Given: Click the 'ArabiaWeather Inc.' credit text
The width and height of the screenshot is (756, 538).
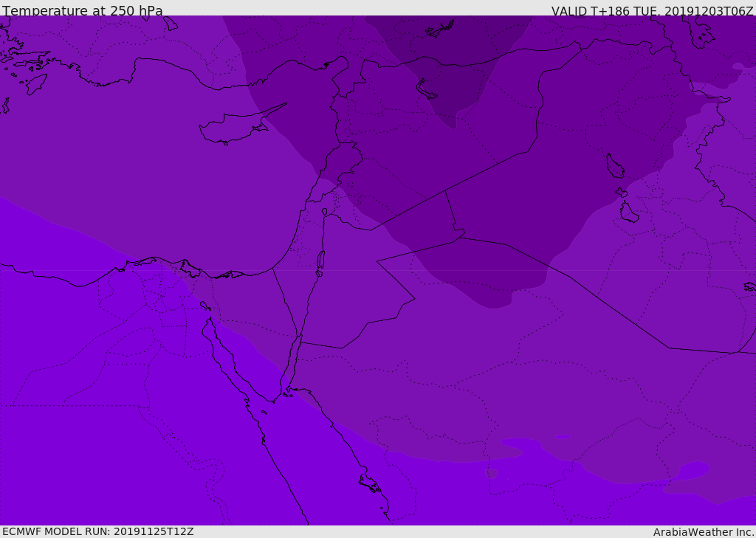Looking at the screenshot, I should (x=704, y=532).
